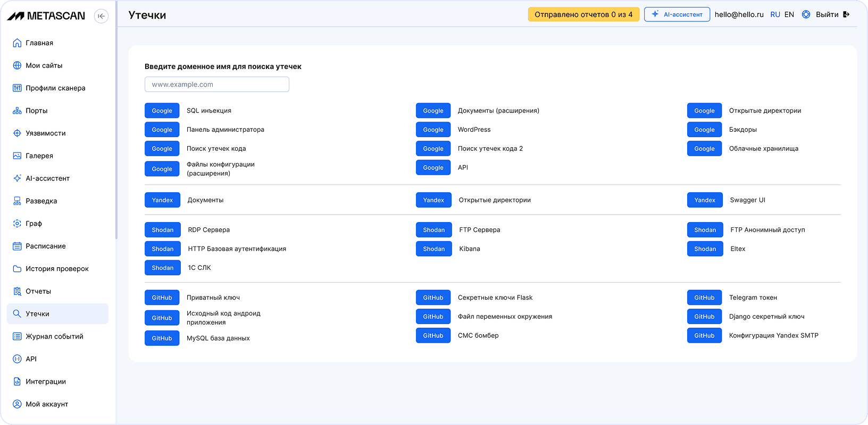This screenshot has width=868, height=425.
Task: Click the API icon in sidebar
Action: pos(17,359)
